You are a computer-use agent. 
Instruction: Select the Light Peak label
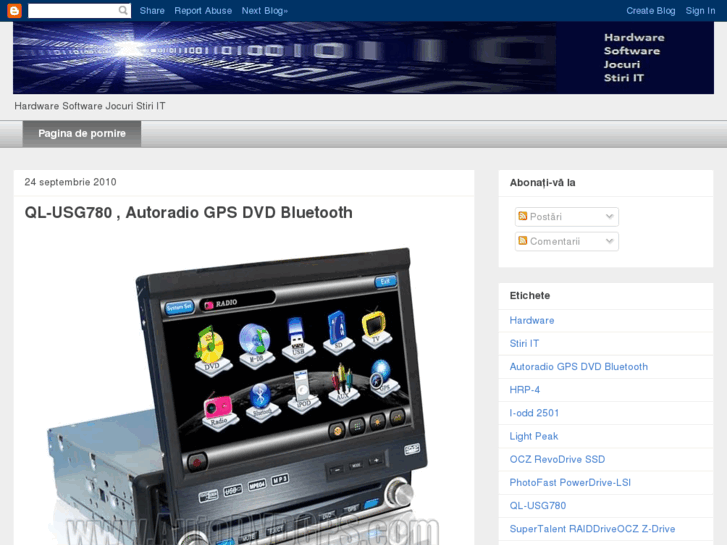tap(534, 436)
